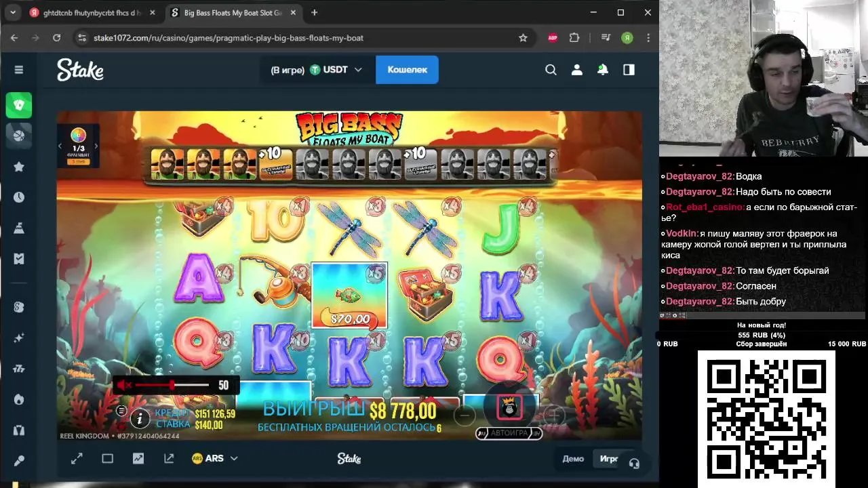Click the blue Кошелек wallet button
Image resolution: width=868 pixels, height=488 pixels.
[x=407, y=70]
